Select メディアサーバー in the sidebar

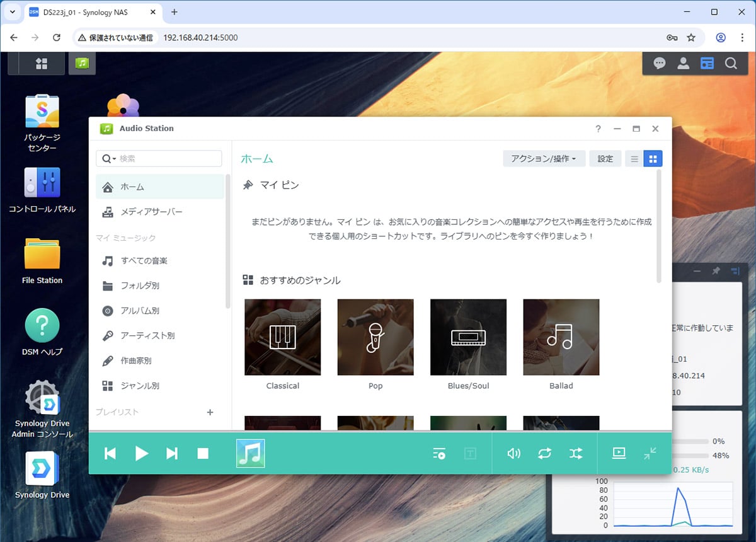(151, 212)
